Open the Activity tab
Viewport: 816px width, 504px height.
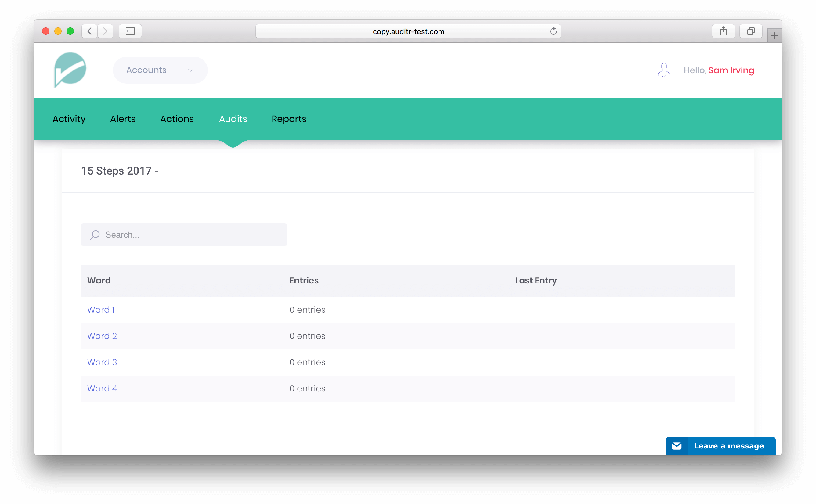[x=69, y=119]
